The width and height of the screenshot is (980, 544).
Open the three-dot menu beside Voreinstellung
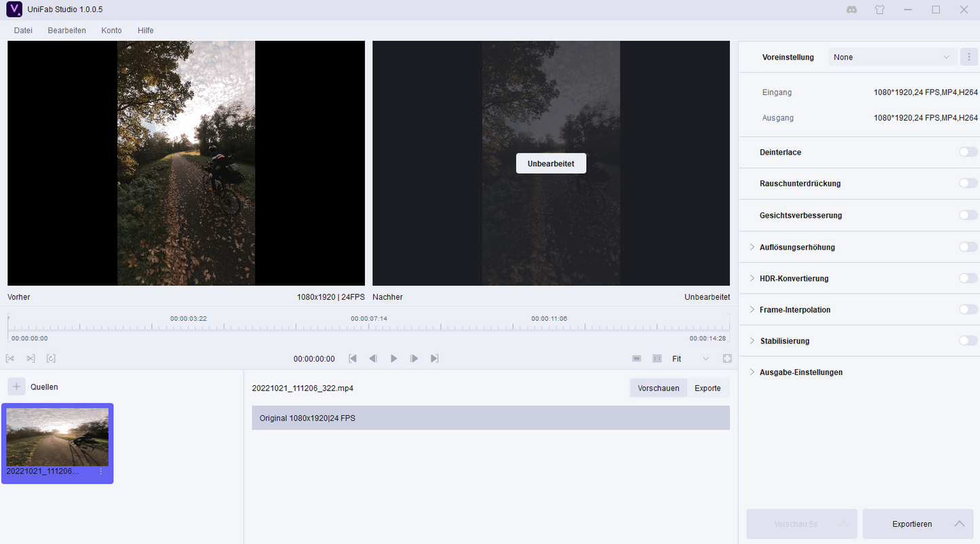[968, 57]
